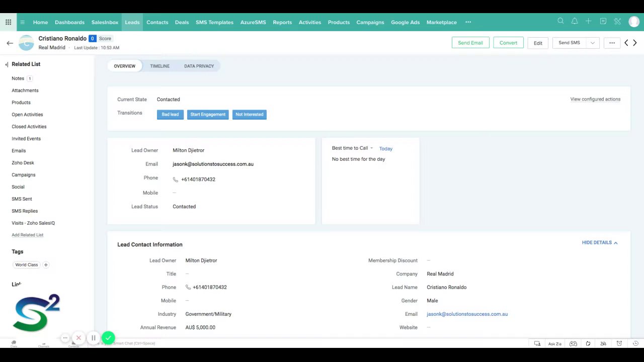Collapse the Related List panel arrow
This screenshot has height=362, width=644.
pos(7,64)
